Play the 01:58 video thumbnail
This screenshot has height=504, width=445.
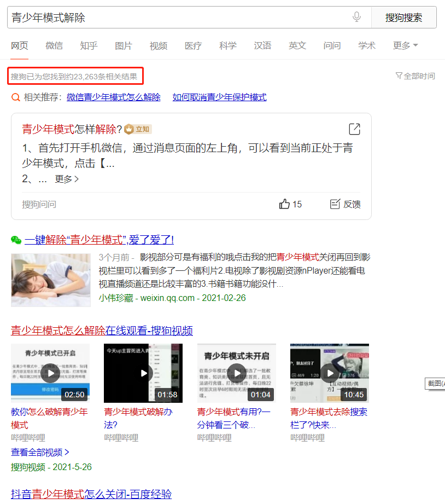[x=143, y=373]
